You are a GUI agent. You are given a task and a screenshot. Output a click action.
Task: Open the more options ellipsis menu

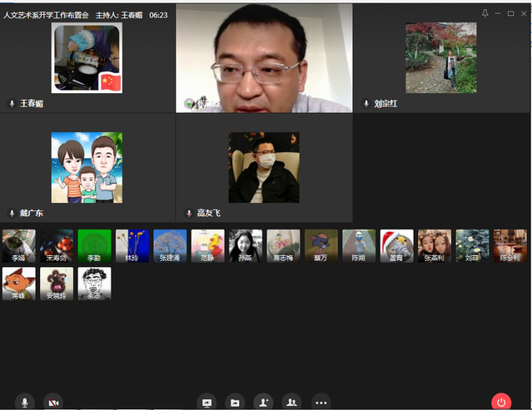pos(321,402)
